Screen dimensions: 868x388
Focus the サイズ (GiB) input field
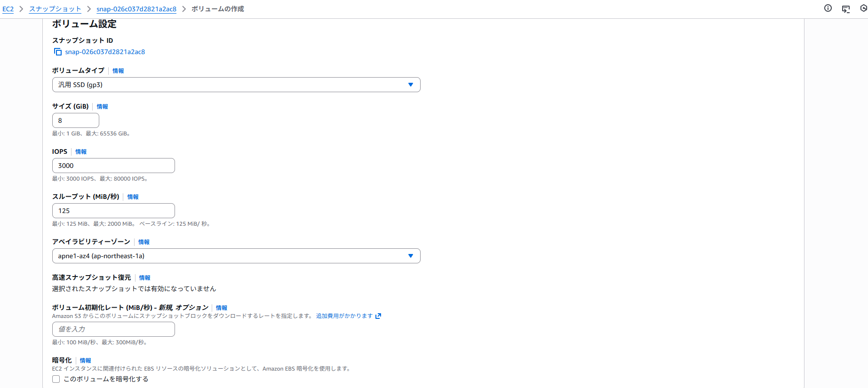click(75, 120)
